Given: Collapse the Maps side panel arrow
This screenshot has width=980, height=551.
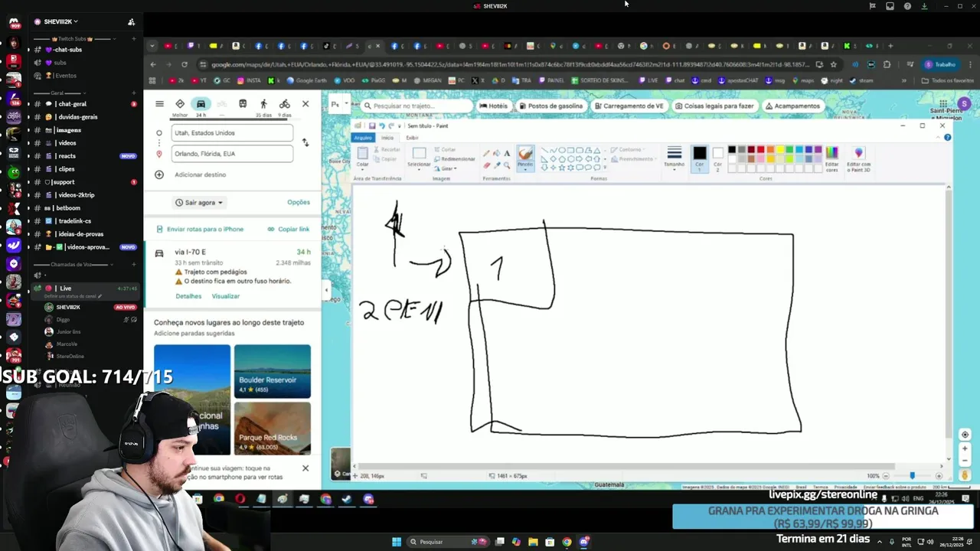Looking at the screenshot, I should [326, 290].
